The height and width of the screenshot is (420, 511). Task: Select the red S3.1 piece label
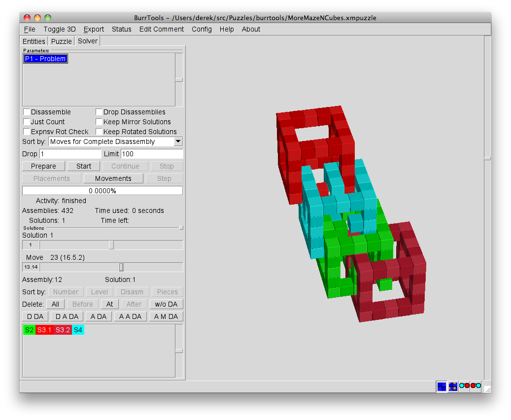[x=44, y=330]
